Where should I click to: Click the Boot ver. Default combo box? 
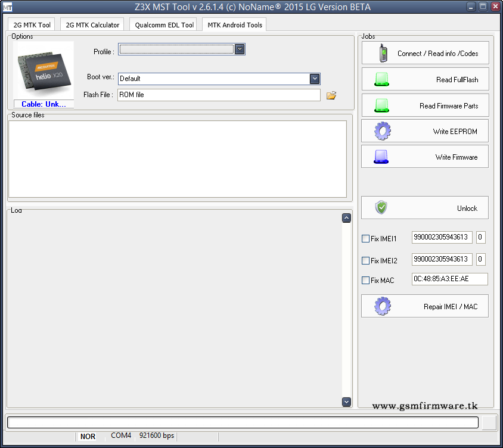coord(219,79)
